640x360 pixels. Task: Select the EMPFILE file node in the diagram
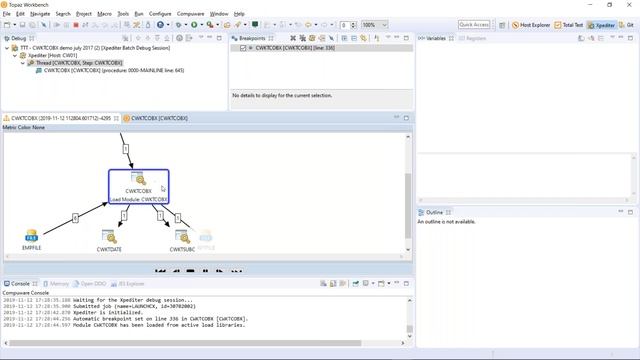tap(31, 240)
